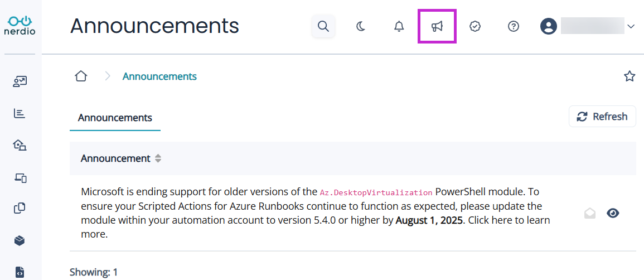
Task: Open the scripted actions code file sidebar icon
Action: [20, 272]
